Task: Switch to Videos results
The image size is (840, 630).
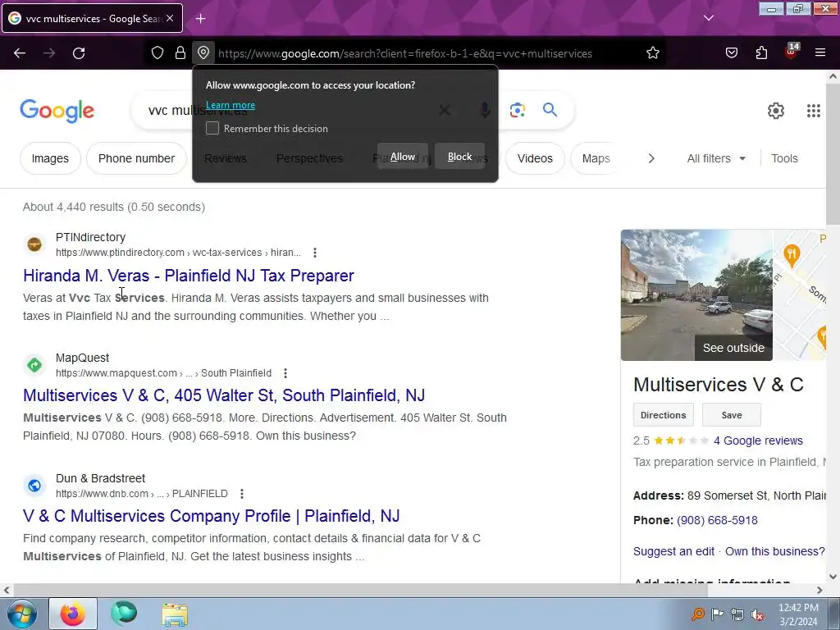Action: click(535, 158)
